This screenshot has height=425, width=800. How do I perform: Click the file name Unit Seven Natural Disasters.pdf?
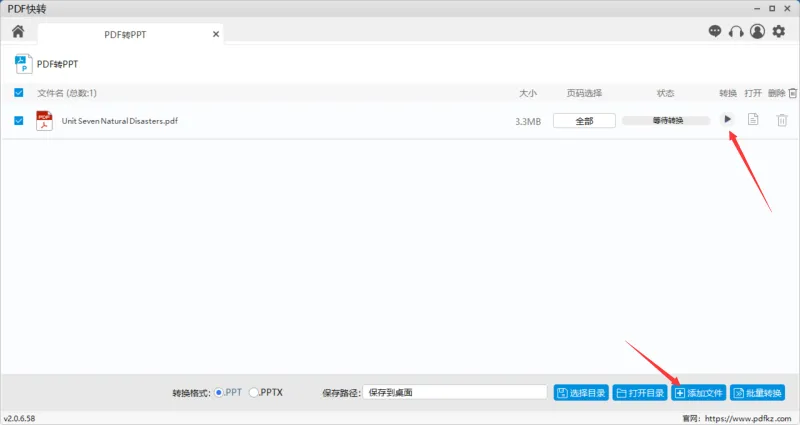[120, 121]
